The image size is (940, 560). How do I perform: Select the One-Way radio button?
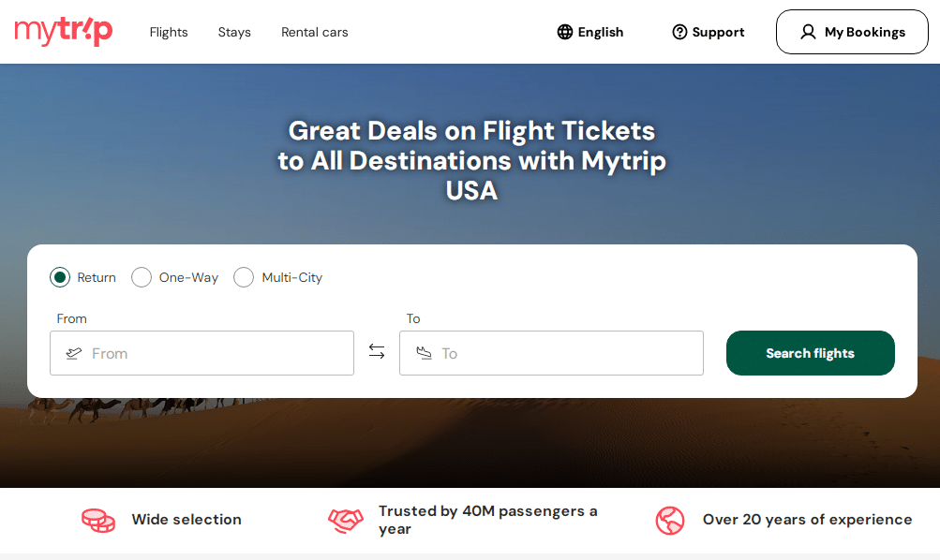(x=142, y=277)
